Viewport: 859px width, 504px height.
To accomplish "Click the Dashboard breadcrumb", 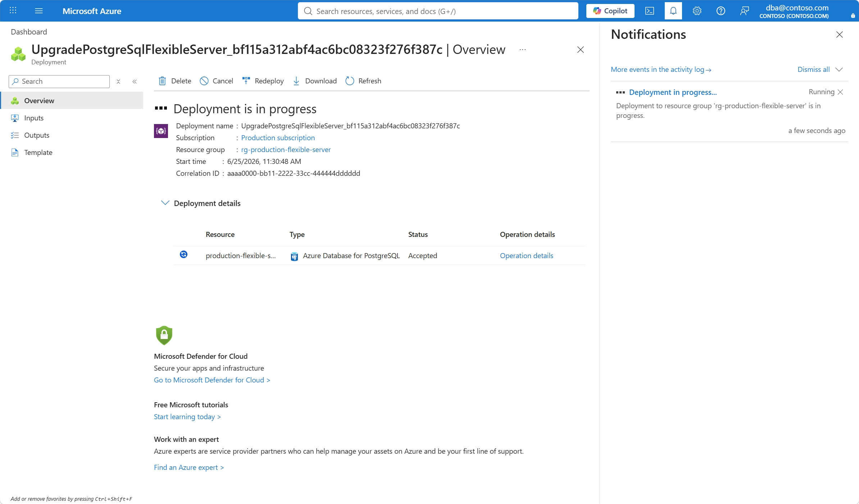I will click(x=29, y=32).
